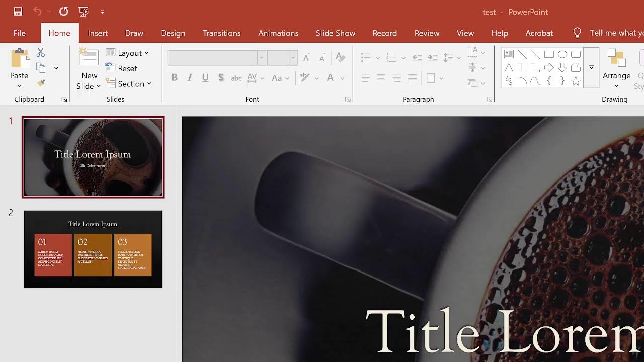The width and height of the screenshot is (644, 362).
Task: Save the presentation with the floppy disk icon
Action: tap(18, 11)
